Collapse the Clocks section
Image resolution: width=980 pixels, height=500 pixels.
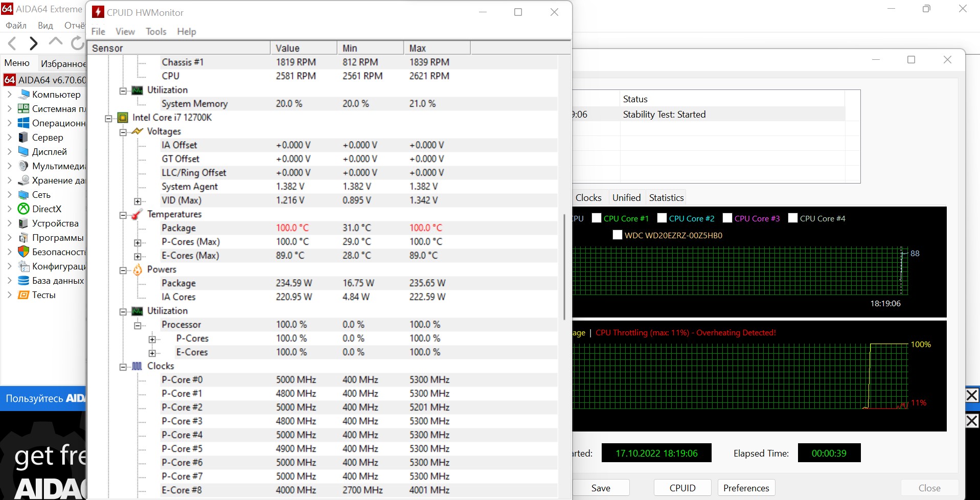point(123,367)
